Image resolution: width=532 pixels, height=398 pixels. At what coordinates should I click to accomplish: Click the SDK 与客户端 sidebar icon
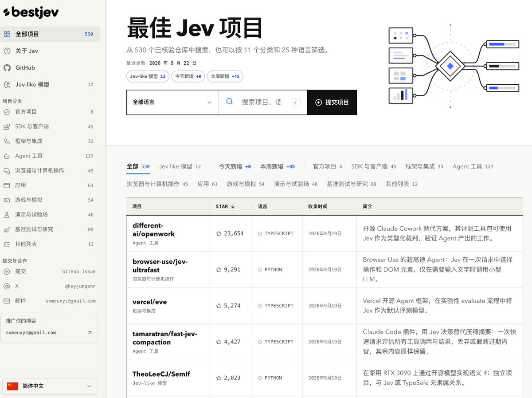coord(7,126)
